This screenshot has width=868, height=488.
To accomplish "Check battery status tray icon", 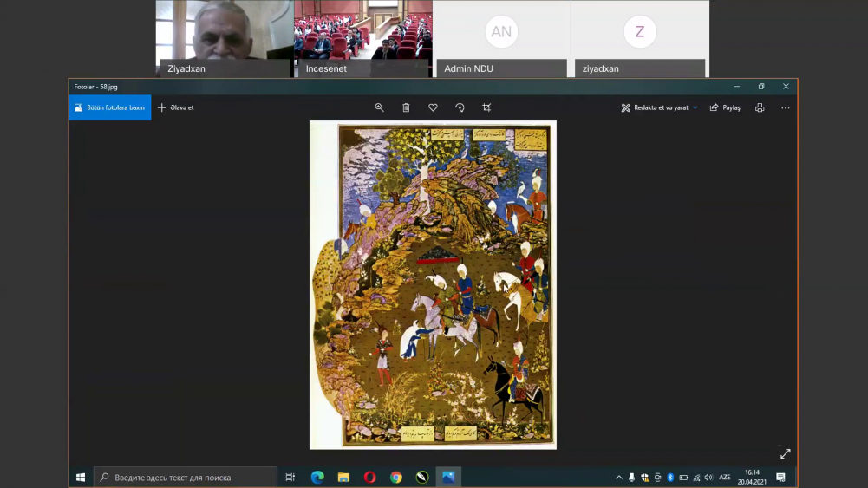I will [x=683, y=477].
